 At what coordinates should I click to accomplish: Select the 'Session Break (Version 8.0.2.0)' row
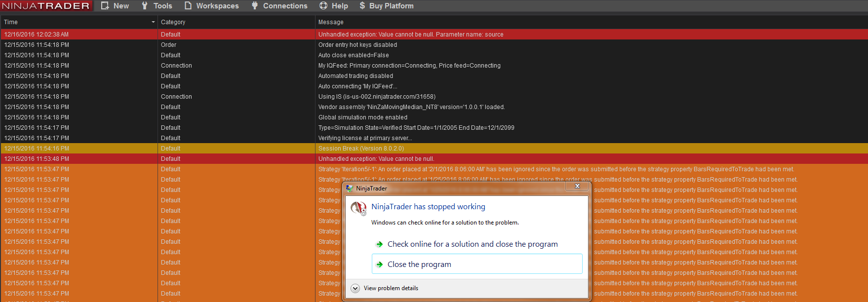pos(434,149)
